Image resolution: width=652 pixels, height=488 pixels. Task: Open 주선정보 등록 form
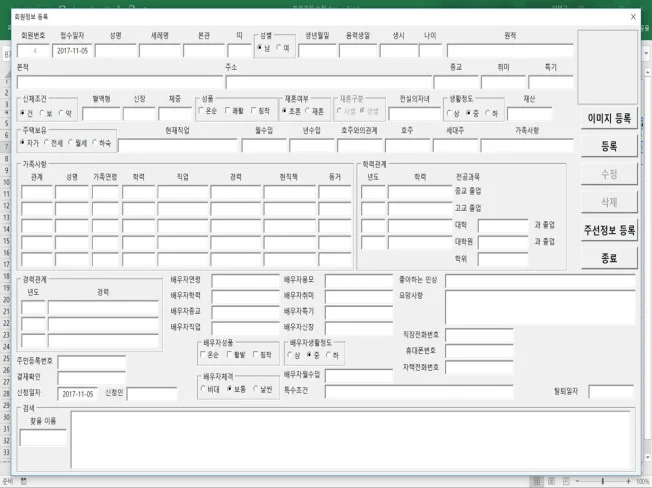coord(608,229)
